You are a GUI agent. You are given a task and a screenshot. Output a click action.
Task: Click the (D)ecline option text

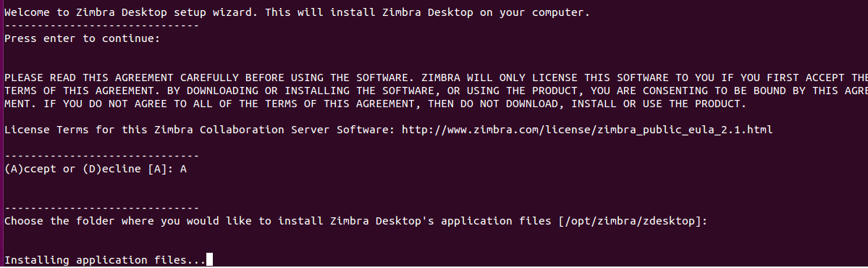point(114,169)
